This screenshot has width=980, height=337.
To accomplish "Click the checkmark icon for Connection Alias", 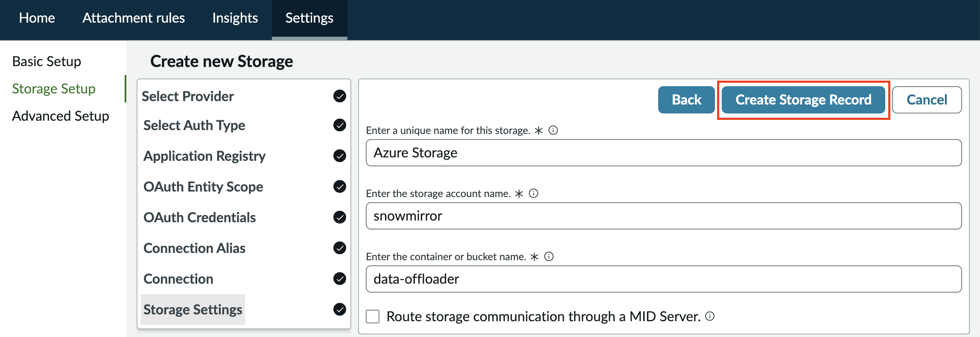I will coord(340,248).
